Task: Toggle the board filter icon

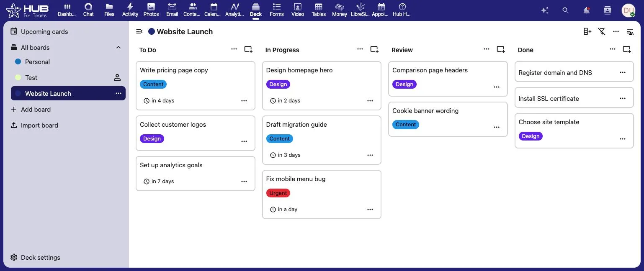Action: 602,31
